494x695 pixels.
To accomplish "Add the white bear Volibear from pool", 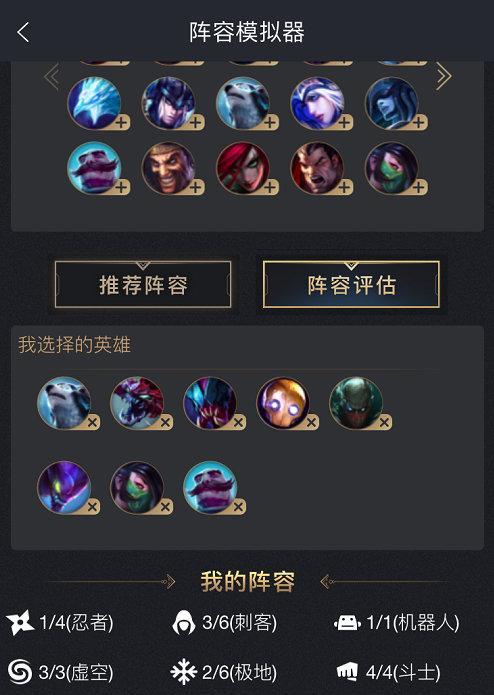I will [x=270, y=122].
